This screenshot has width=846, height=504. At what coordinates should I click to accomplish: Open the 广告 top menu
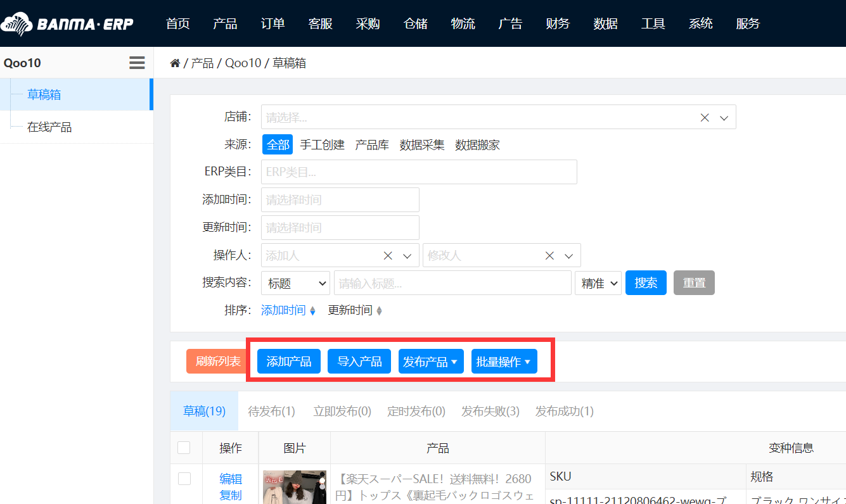tap(511, 24)
